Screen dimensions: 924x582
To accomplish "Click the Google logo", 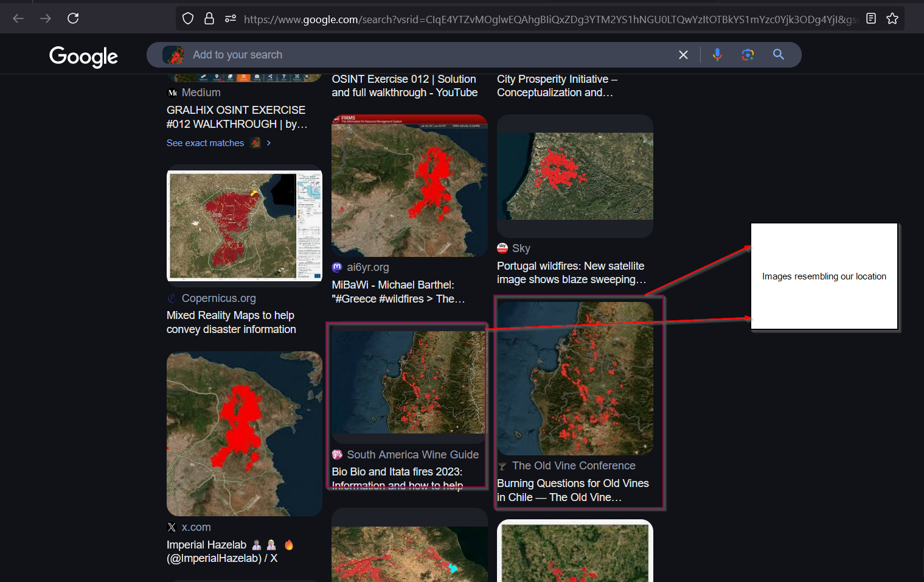I will [83, 57].
